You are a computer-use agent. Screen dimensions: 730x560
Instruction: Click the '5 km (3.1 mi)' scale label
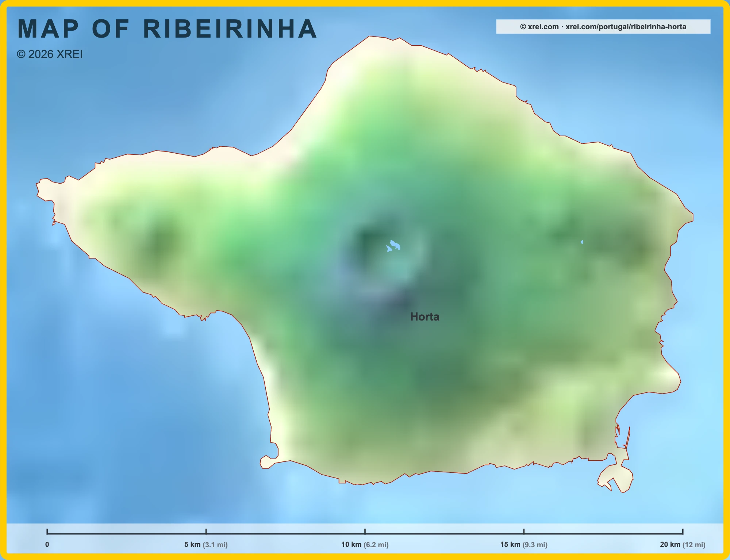click(206, 544)
